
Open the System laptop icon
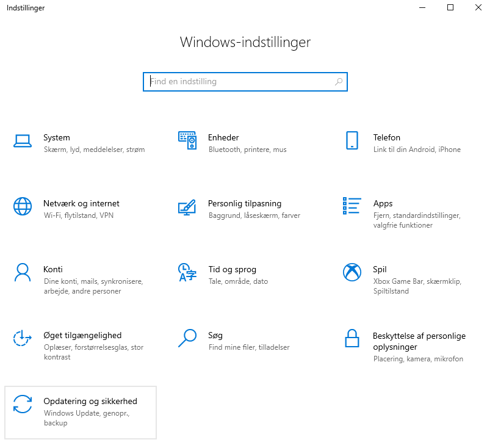coord(23,141)
